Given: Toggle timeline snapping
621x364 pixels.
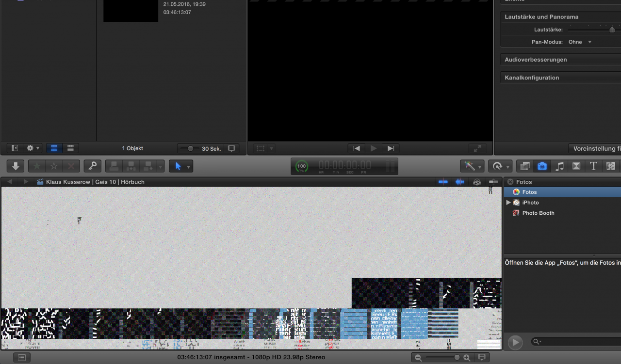Looking at the screenshot, I should click(x=493, y=182).
